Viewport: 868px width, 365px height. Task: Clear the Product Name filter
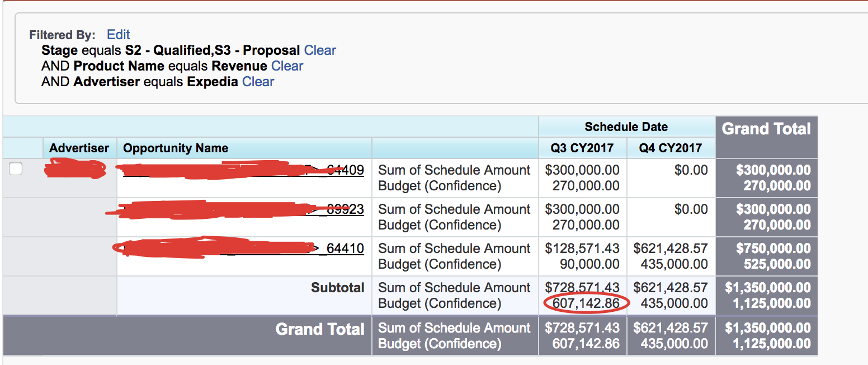[x=287, y=65]
